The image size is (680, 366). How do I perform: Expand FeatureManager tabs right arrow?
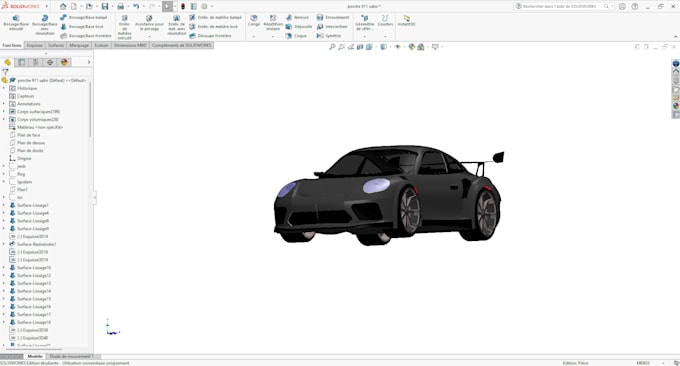(x=89, y=62)
